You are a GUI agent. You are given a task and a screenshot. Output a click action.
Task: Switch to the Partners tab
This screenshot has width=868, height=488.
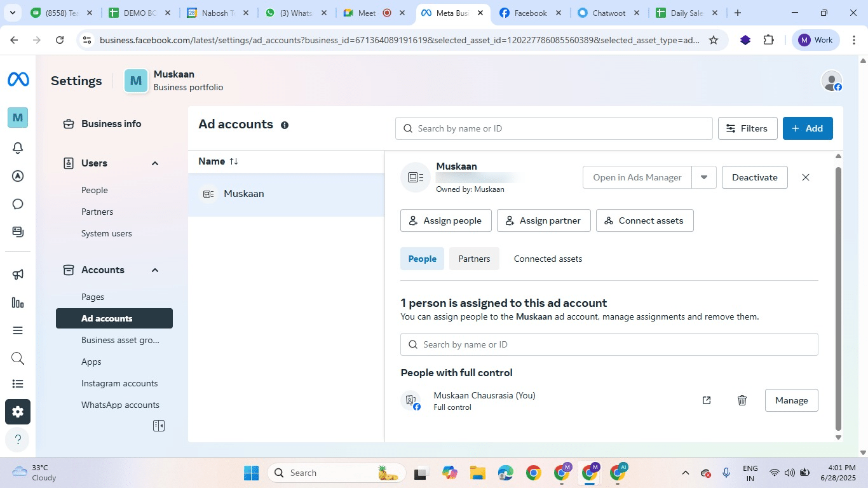coord(474,259)
